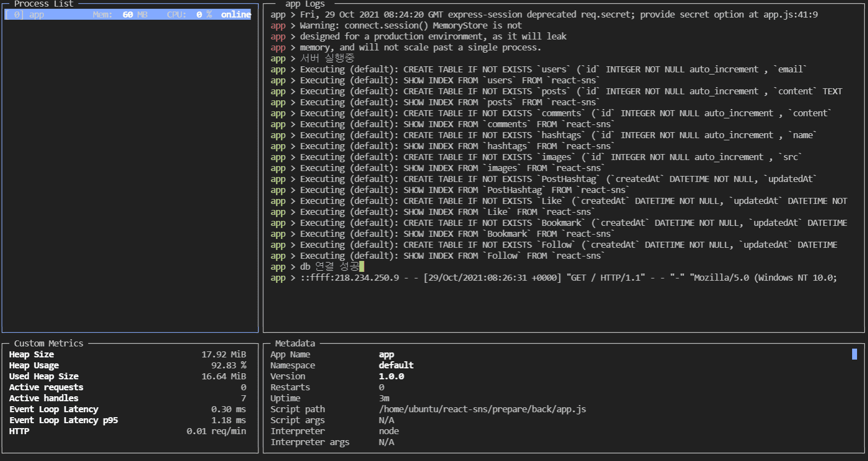Image resolution: width=868 pixels, height=461 pixels.
Task: Click the Uptime 3m metadata row
Action: tap(384, 399)
